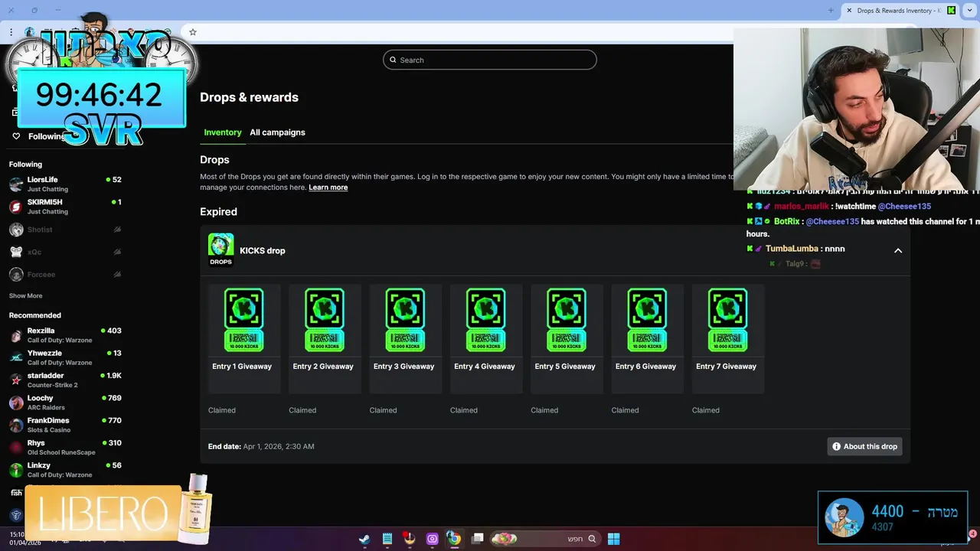Click the bookmark star icon in address bar
This screenshot has height=551, width=980.
click(193, 32)
